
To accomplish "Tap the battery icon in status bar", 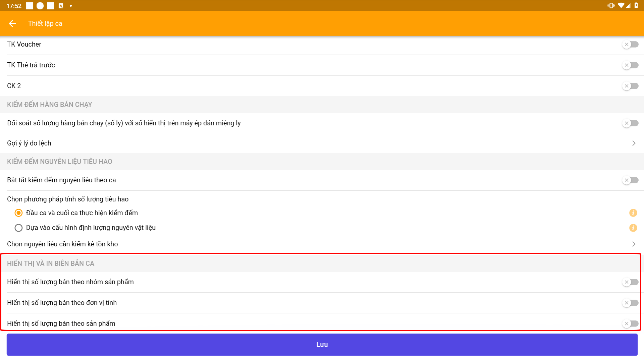I will coord(636,5).
